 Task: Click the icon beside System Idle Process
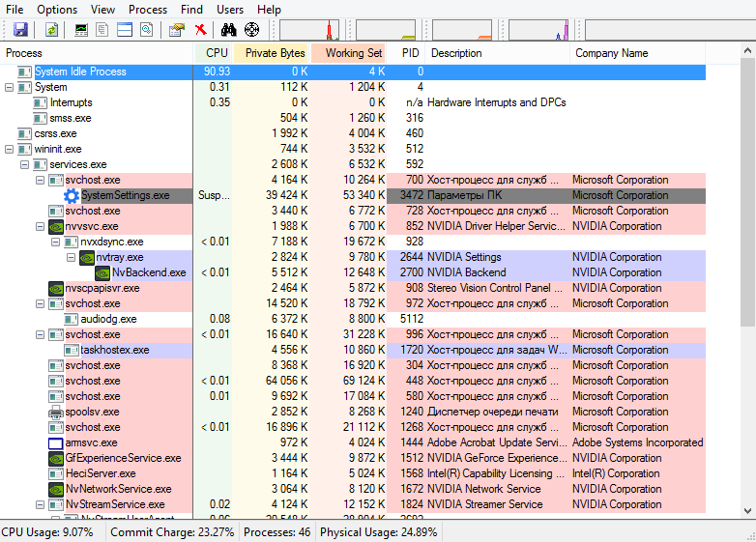coord(24,71)
